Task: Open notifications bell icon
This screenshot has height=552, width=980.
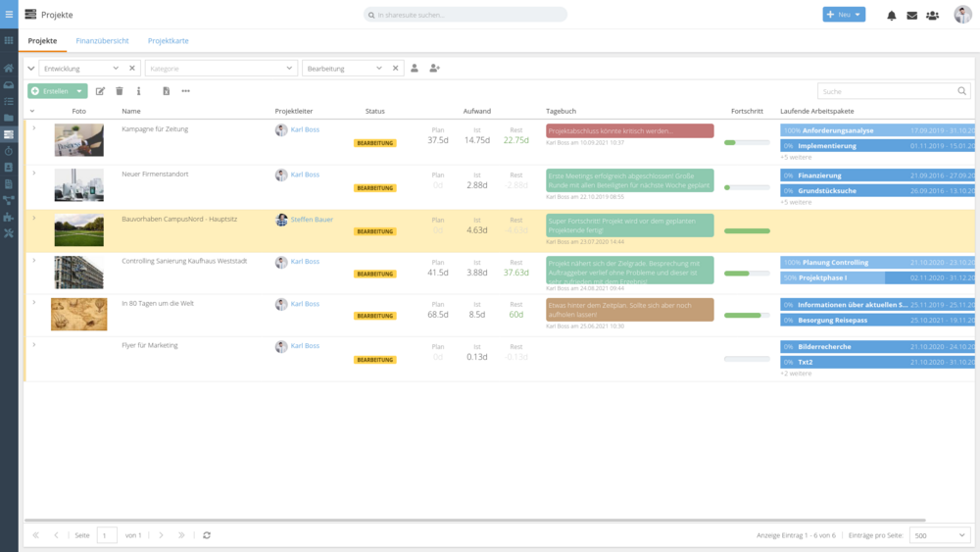Action: 891,15
